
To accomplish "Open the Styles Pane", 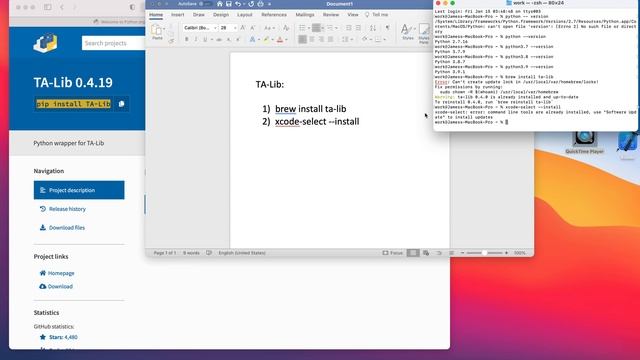I will (424, 33).
